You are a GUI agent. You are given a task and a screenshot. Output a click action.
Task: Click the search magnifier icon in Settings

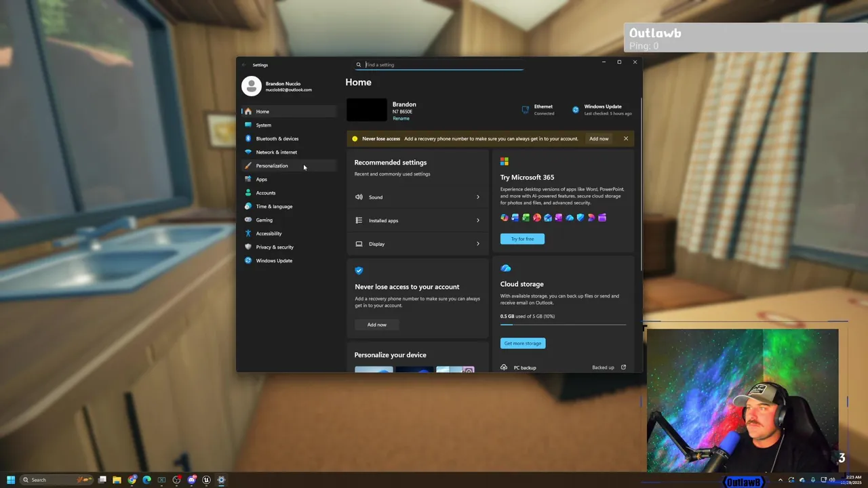(x=359, y=64)
